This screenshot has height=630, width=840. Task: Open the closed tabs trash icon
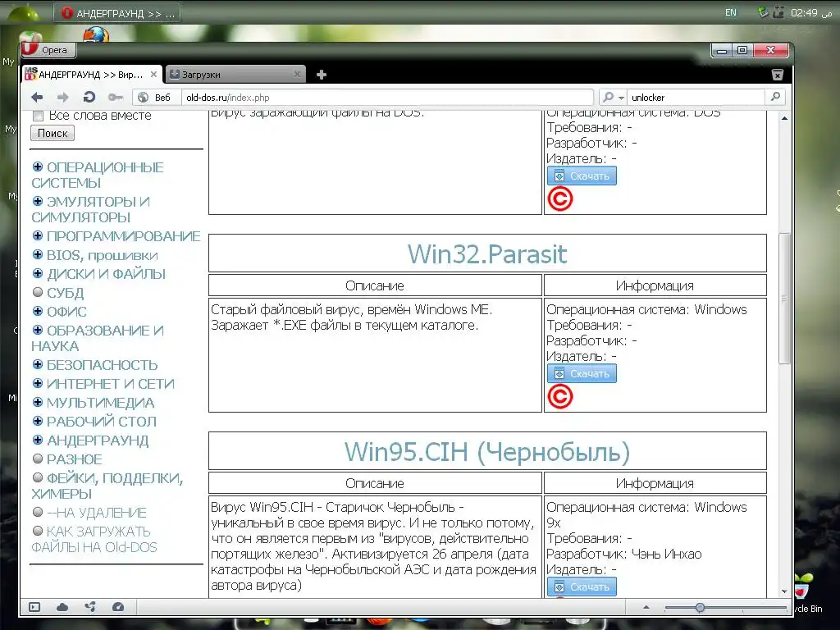pyautogui.click(x=778, y=75)
